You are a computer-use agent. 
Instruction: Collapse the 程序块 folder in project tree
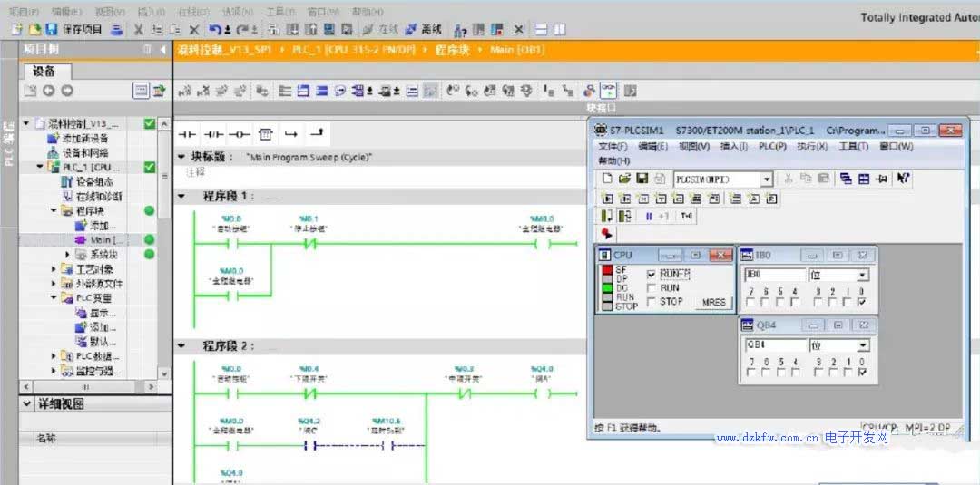[x=54, y=211]
